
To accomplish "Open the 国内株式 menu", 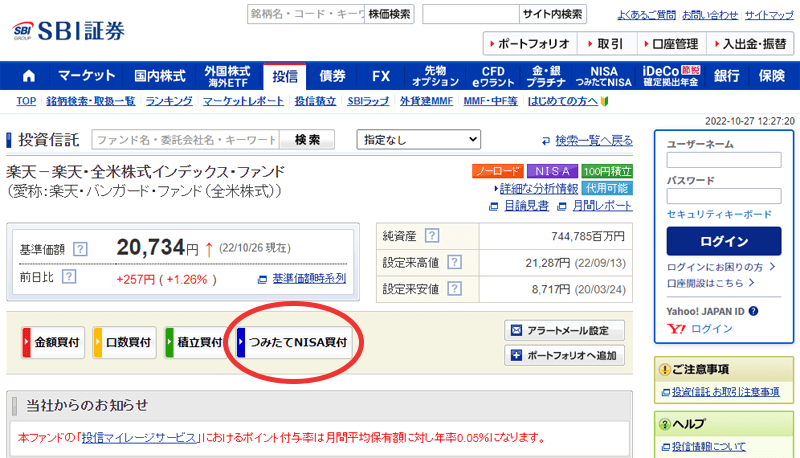I will point(160,76).
